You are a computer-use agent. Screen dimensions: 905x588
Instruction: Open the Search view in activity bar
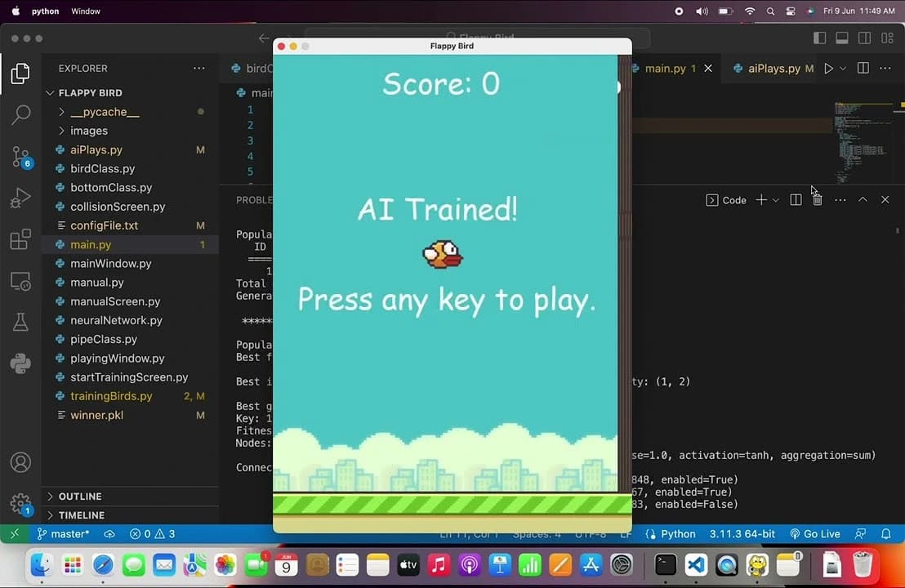(x=20, y=115)
